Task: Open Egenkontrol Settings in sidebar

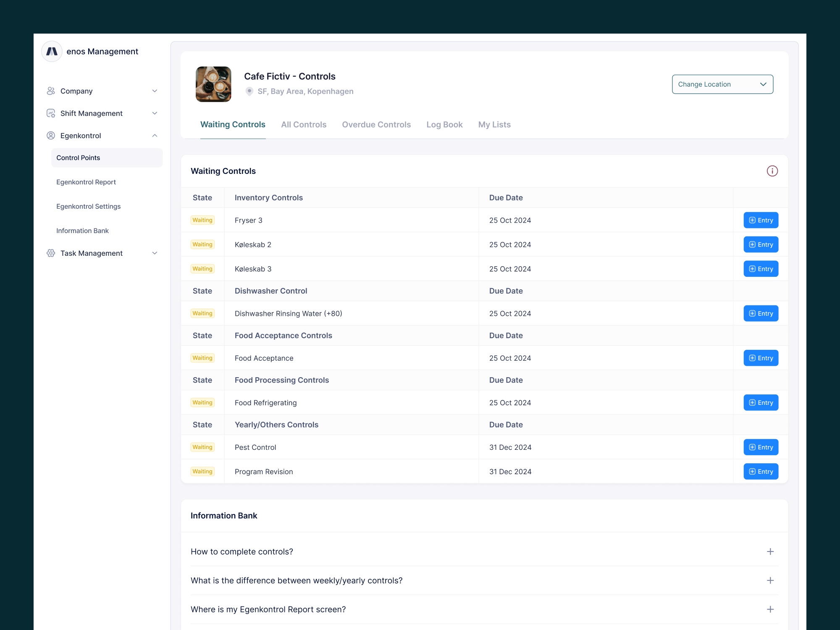Action: (88, 206)
